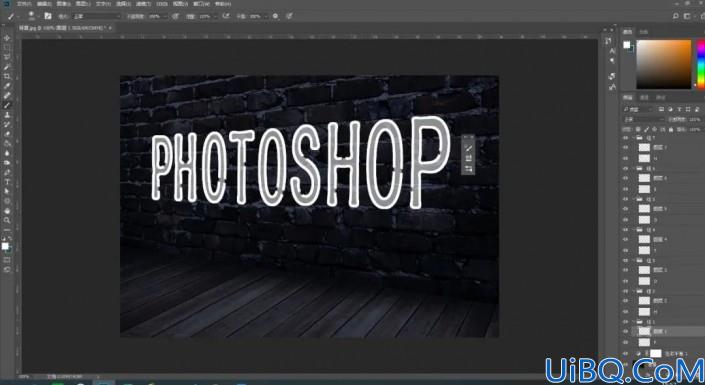Switch to the 通道 (Channels) tab
Viewport: 705px width, 385px height.
(x=644, y=98)
